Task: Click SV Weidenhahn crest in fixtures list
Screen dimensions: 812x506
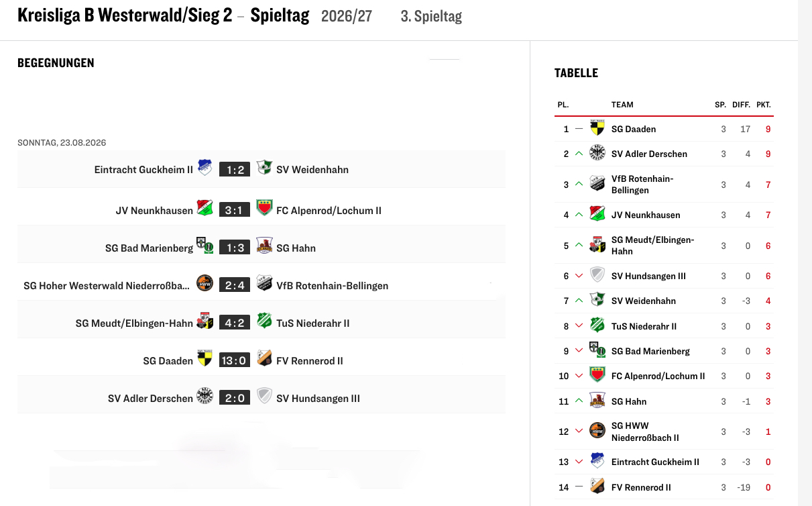Action: (264, 168)
